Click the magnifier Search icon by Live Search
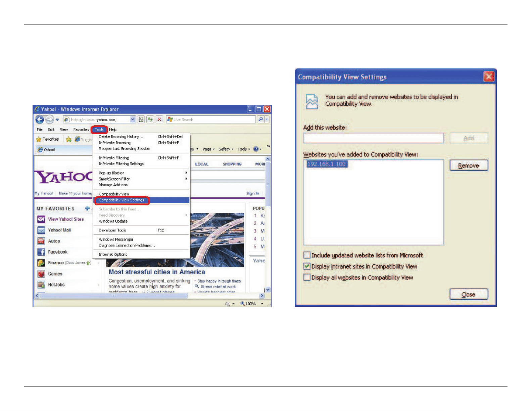The image size is (532, 411). [x=260, y=119]
